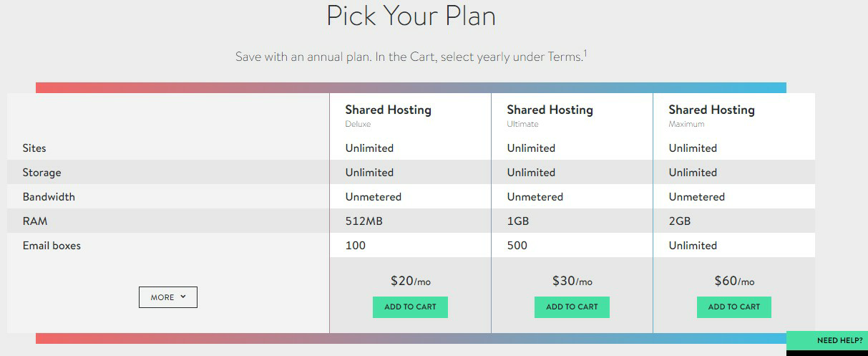Select the Shared Hosting Ultimate heading
The height and width of the screenshot is (356, 868).
(550, 110)
